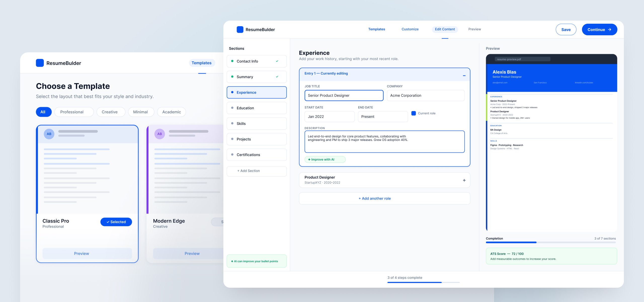644x302 pixels.
Task: Select the All filter chip
Action: (x=44, y=112)
